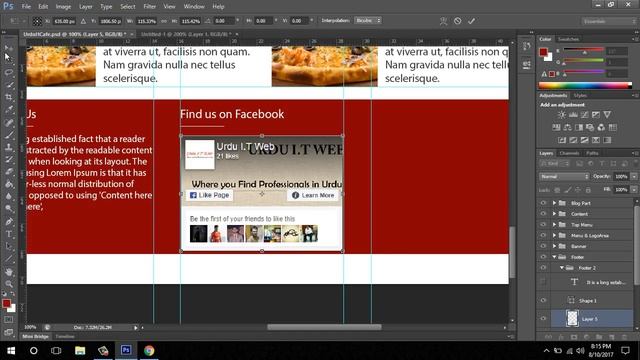Select the Hand tool

coord(9,272)
